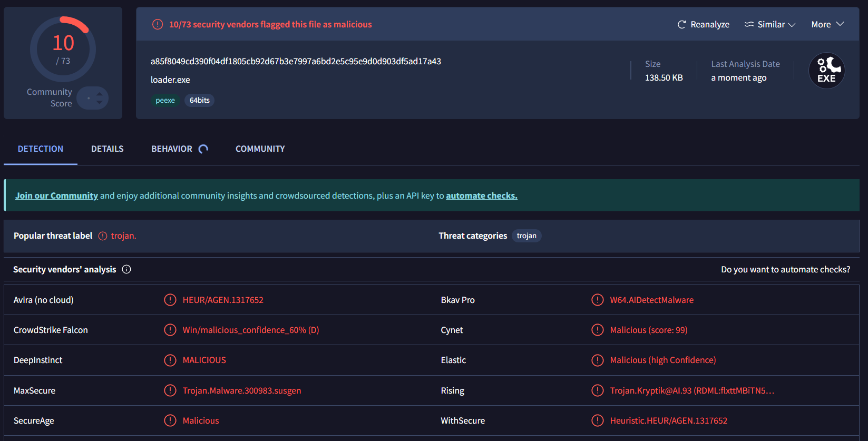Select the file hash text

coord(296,61)
